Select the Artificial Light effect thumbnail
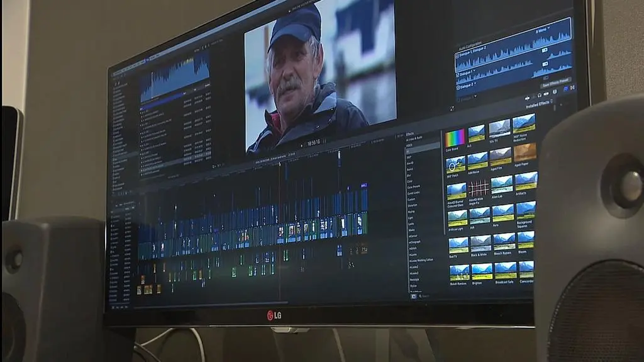 click(x=458, y=218)
